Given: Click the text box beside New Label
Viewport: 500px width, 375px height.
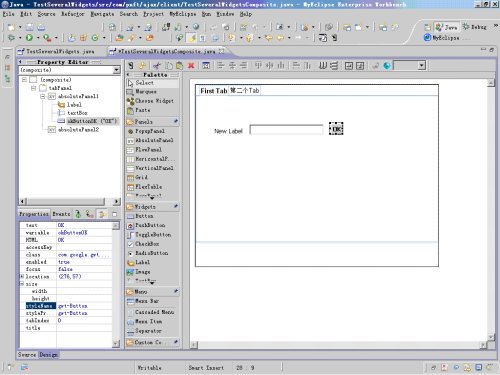Looking at the screenshot, I should tap(286, 129).
